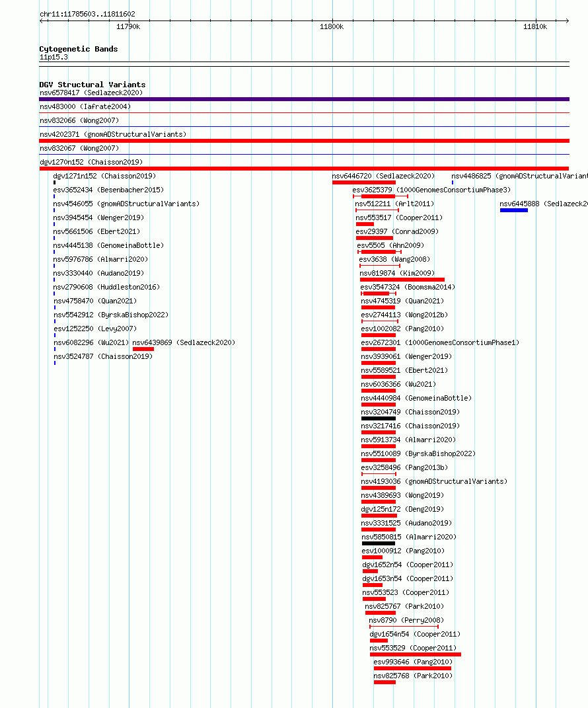Select nsv5976786 (Almarri2020) label

pyautogui.click(x=100, y=259)
